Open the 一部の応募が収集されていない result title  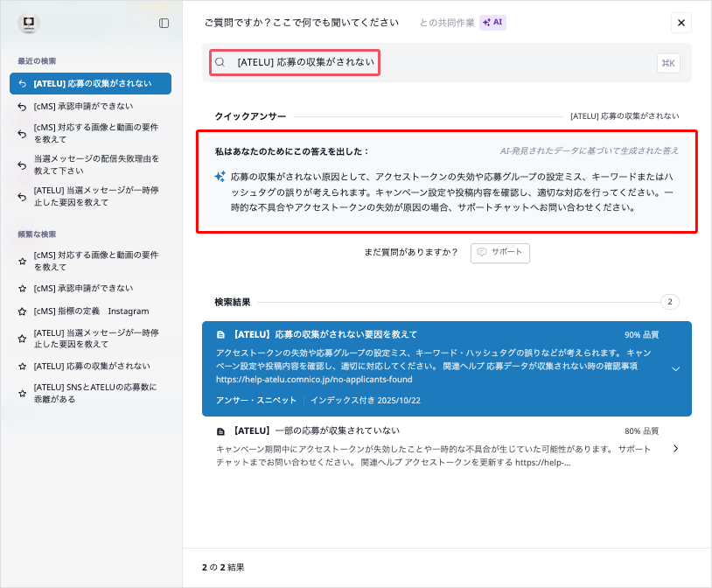[x=316, y=430]
